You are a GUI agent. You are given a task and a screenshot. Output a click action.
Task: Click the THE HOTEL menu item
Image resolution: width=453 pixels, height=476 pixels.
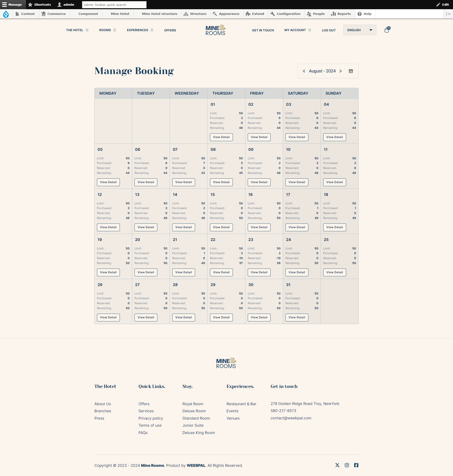click(74, 30)
